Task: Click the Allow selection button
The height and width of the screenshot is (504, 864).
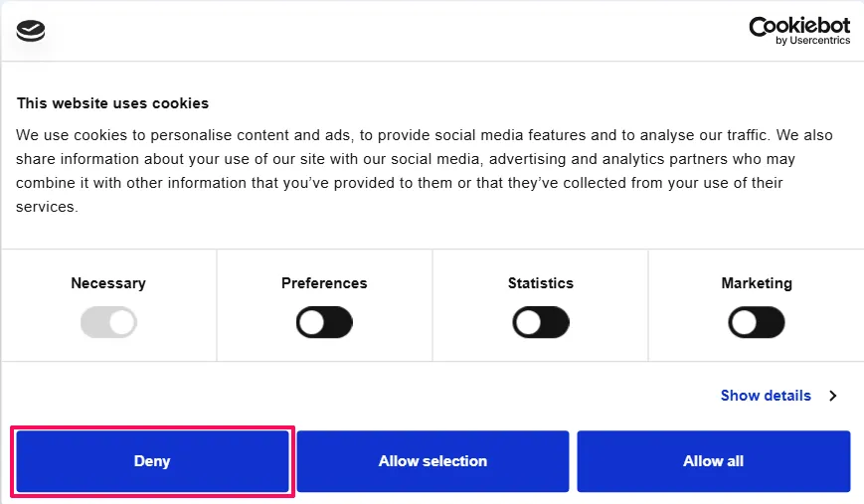Action: (x=432, y=461)
